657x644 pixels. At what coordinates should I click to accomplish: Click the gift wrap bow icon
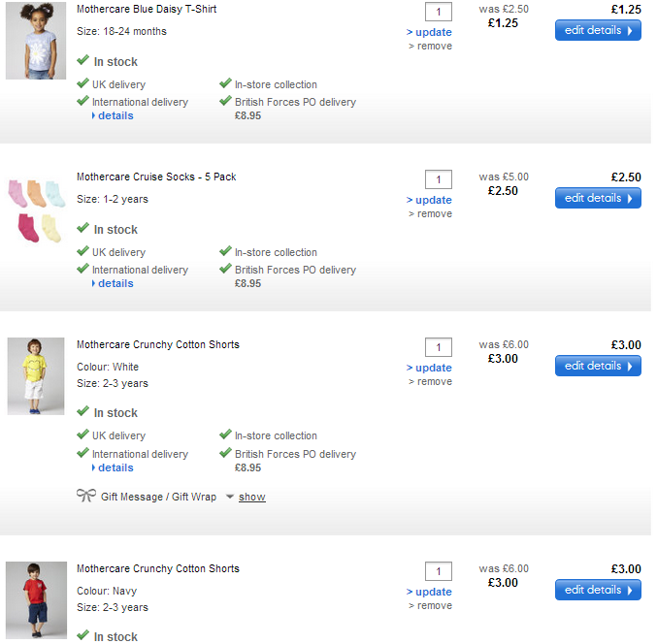coord(85,496)
